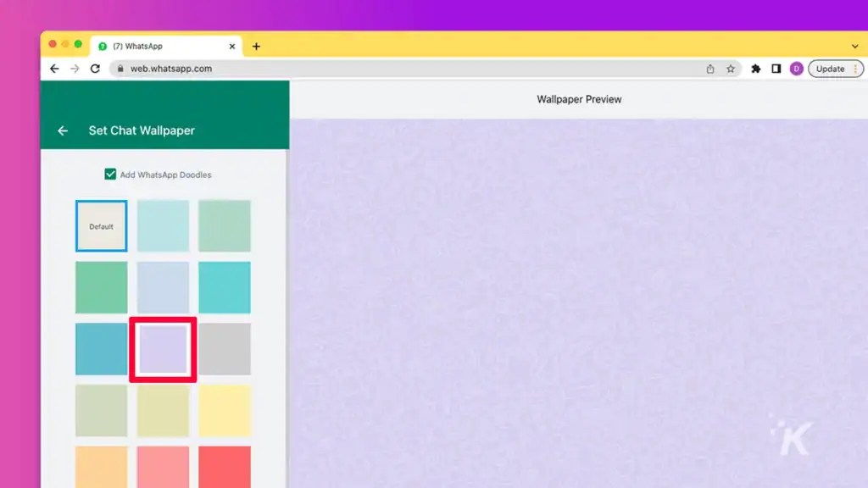868x488 pixels.
Task: Click the tab strip chevron on the right
Action: 855,46
